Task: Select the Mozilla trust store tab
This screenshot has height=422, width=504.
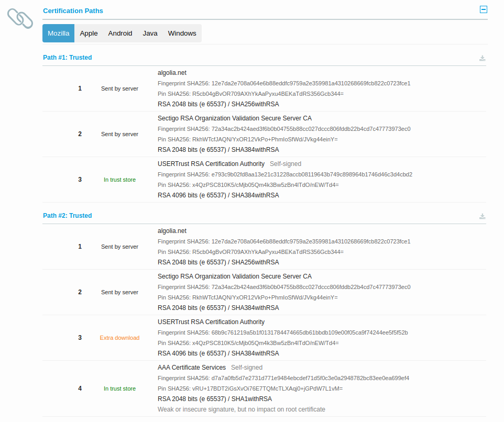Action: click(x=59, y=33)
